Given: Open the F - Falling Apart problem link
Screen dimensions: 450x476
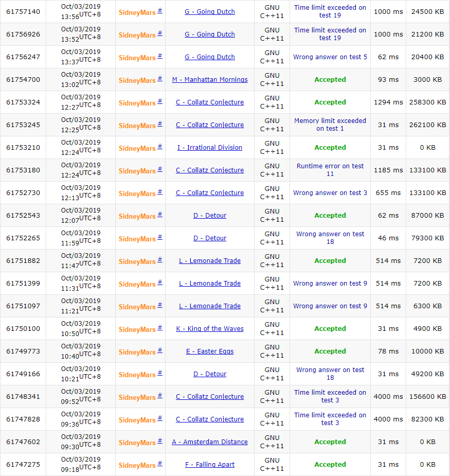Looking at the screenshot, I should [x=210, y=465].
